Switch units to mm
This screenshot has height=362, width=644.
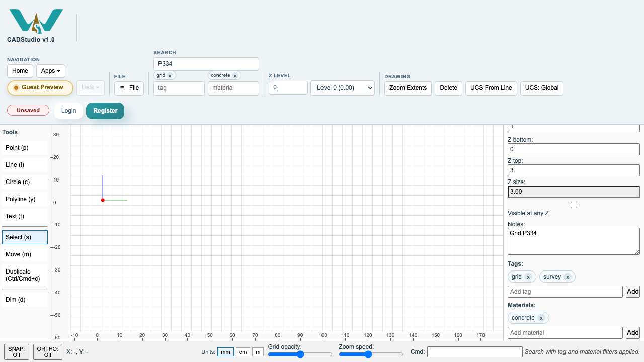point(225,352)
